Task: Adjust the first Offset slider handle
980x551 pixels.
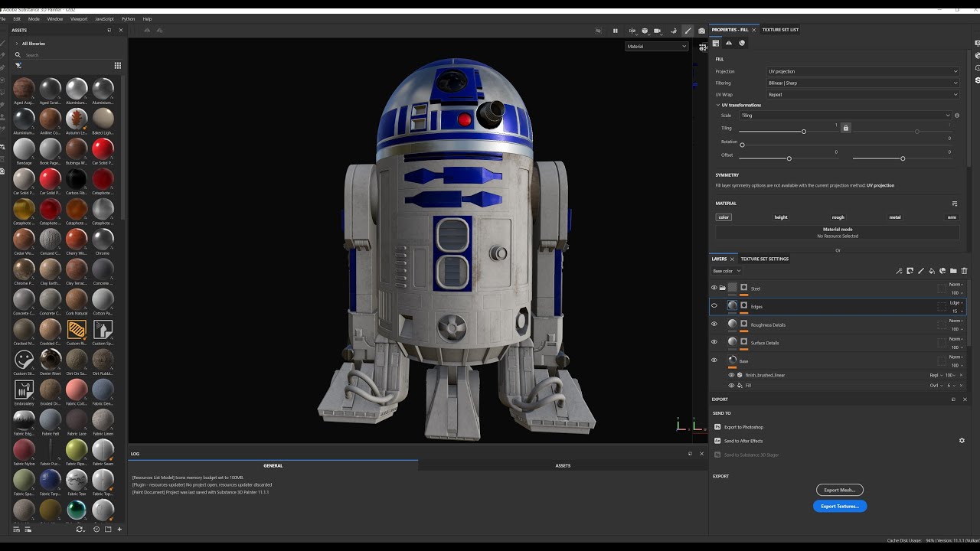Action: pos(789,158)
